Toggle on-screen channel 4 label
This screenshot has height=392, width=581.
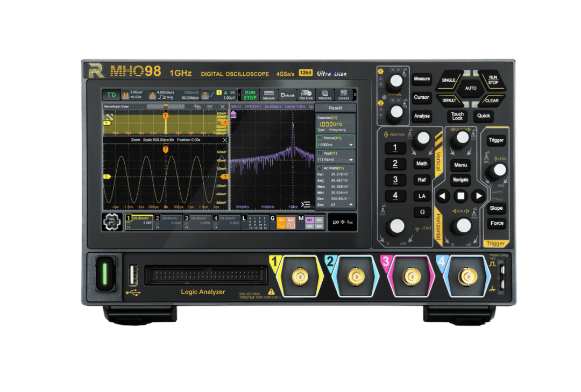pos(226,222)
